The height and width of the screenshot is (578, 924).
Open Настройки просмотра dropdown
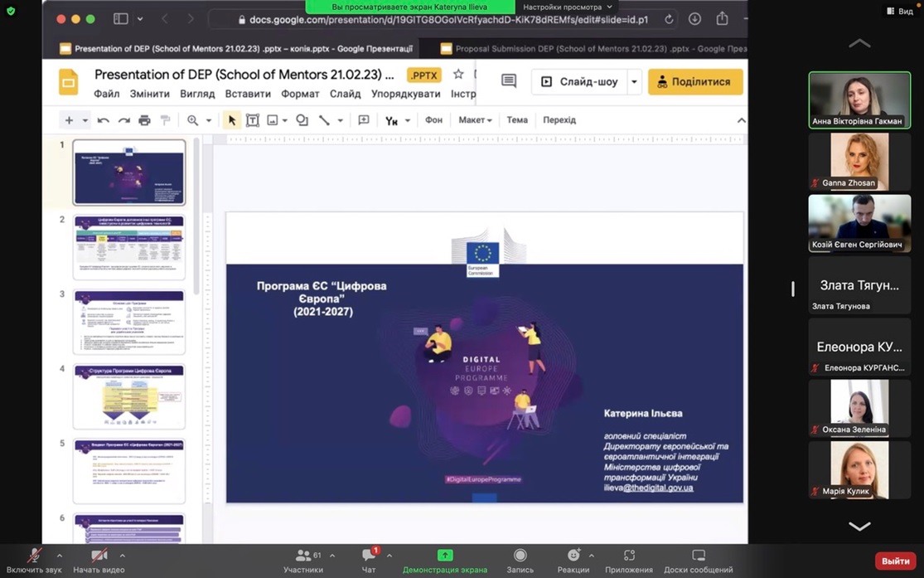(568, 7)
